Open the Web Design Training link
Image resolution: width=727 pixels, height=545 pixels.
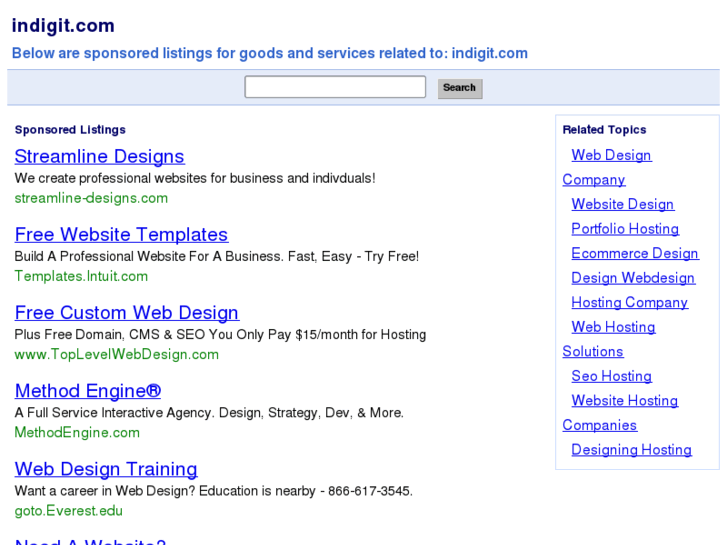(106, 469)
